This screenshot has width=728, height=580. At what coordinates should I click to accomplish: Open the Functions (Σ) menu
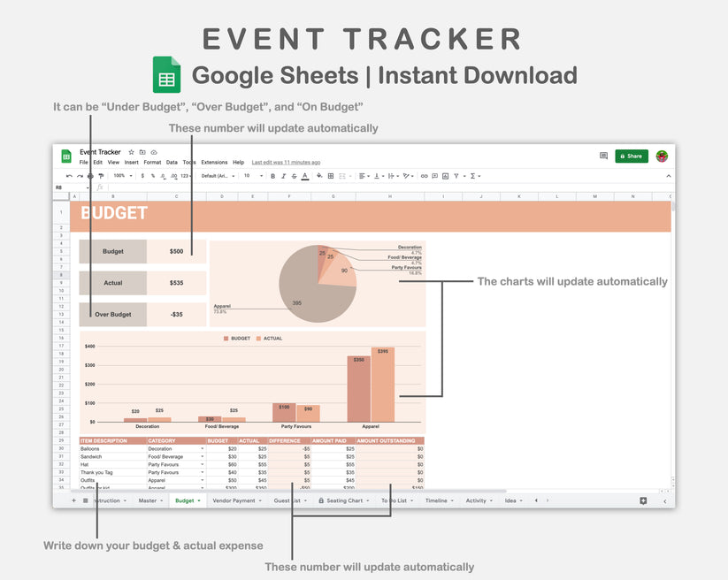tap(473, 176)
